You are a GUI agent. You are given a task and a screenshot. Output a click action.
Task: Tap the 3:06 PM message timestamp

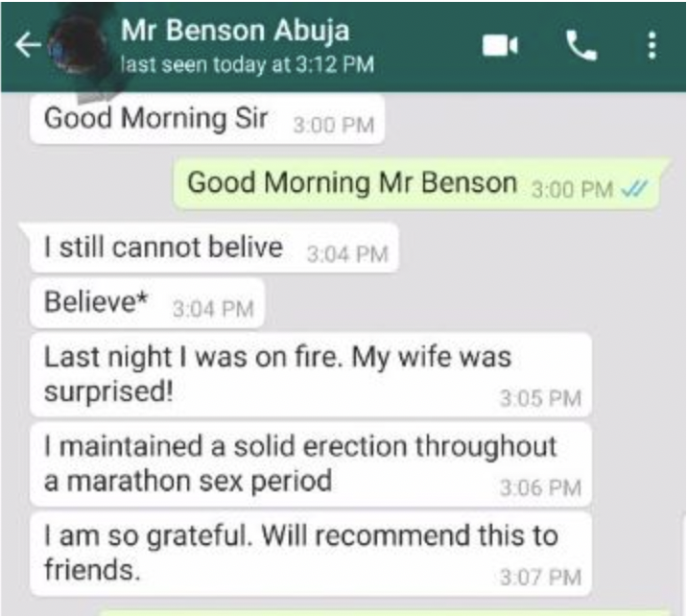pos(540,487)
